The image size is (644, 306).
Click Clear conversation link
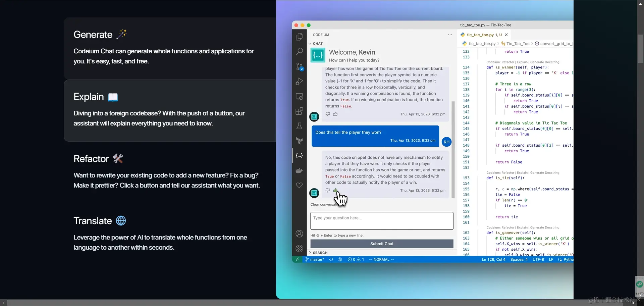324,204
